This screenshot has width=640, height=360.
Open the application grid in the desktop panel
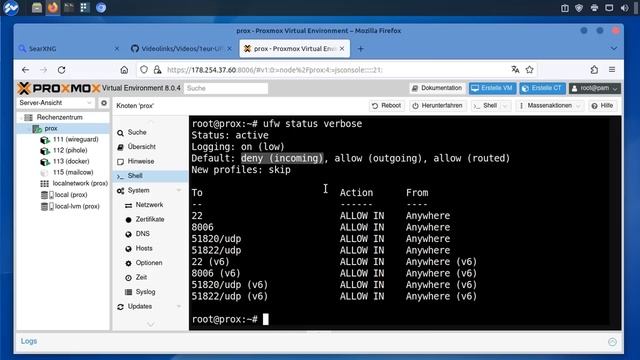tap(84, 7)
